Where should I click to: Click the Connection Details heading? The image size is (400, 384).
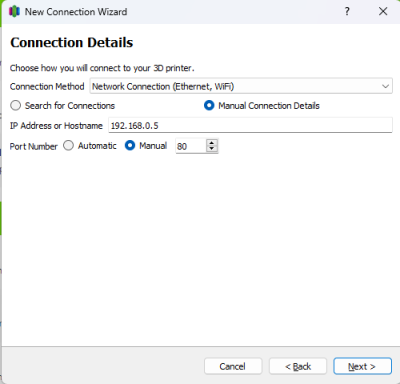point(72,43)
